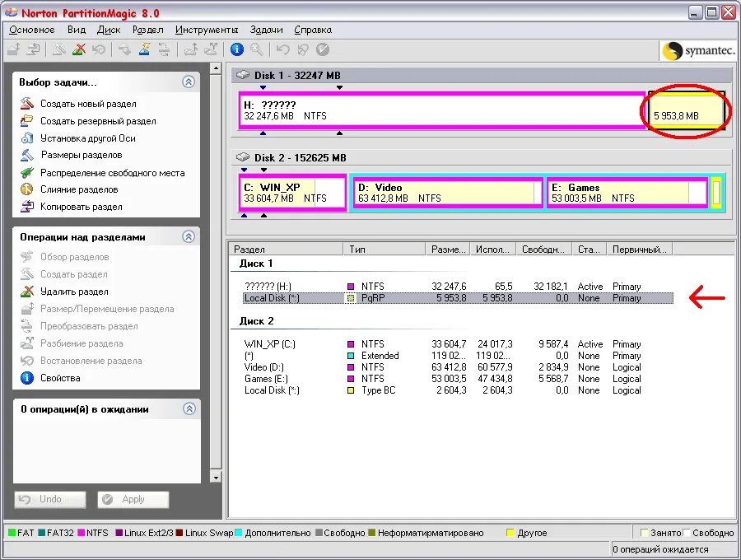Click the yellow Другое legend color swatch
This screenshot has height=560, width=741.
[x=510, y=533]
